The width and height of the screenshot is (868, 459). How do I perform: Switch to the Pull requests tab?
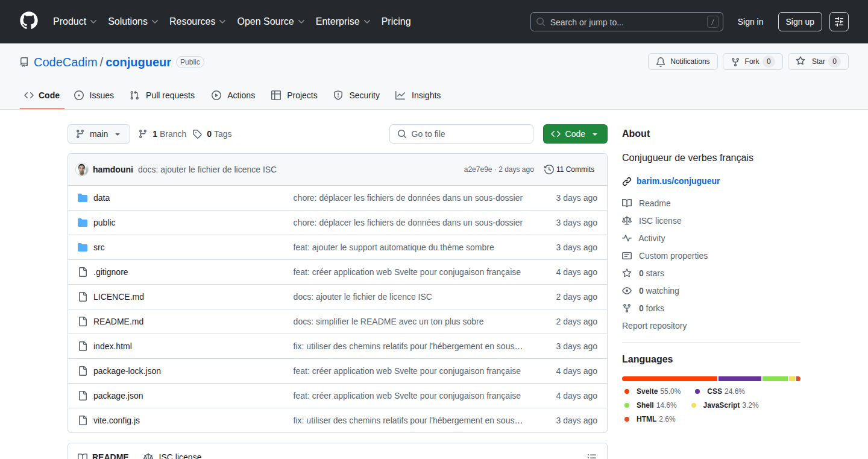[x=163, y=95]
